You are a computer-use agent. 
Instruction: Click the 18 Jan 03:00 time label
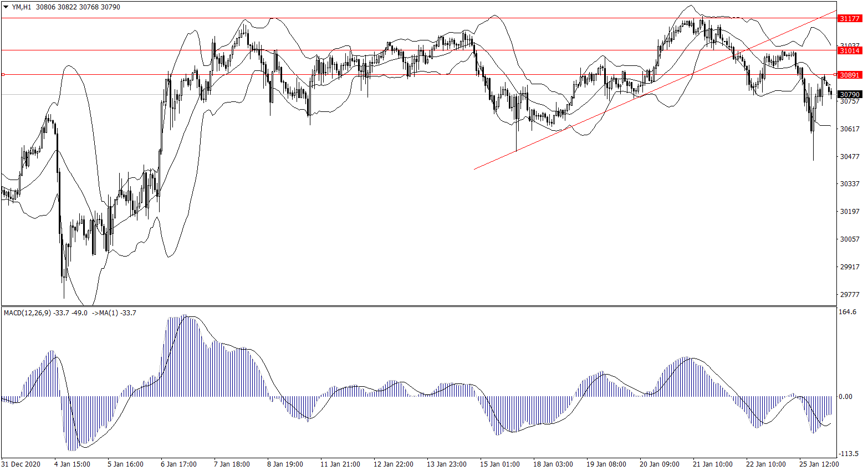tap(553, 464)
